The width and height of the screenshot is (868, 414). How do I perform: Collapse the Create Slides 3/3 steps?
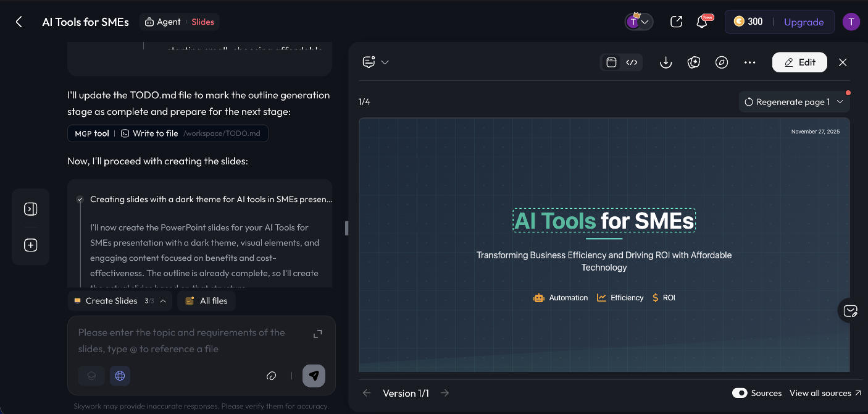[x=164, y=301]
